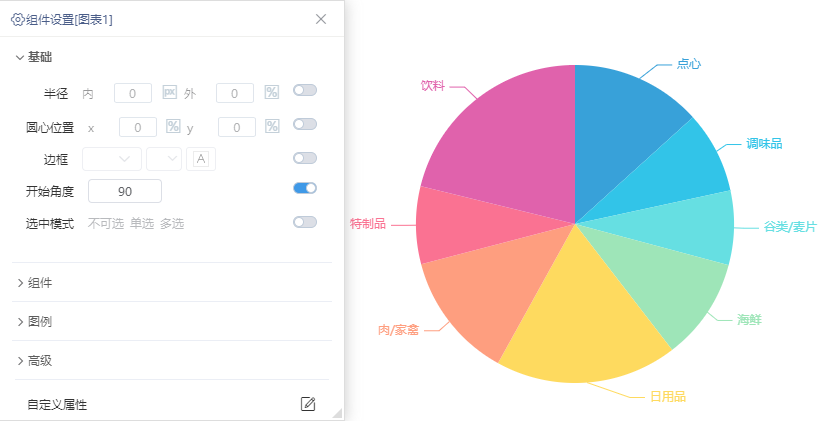
Task: Enable the 边框 toggle switch
Action: coord(305,158)
